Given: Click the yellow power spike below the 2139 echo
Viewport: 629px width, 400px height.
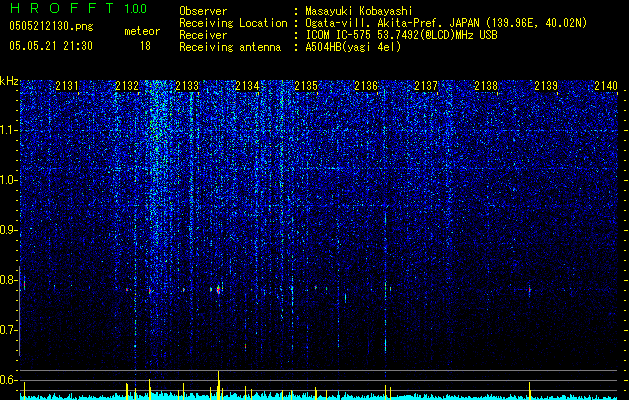Looking at the screenshot, I should point(530,391).
